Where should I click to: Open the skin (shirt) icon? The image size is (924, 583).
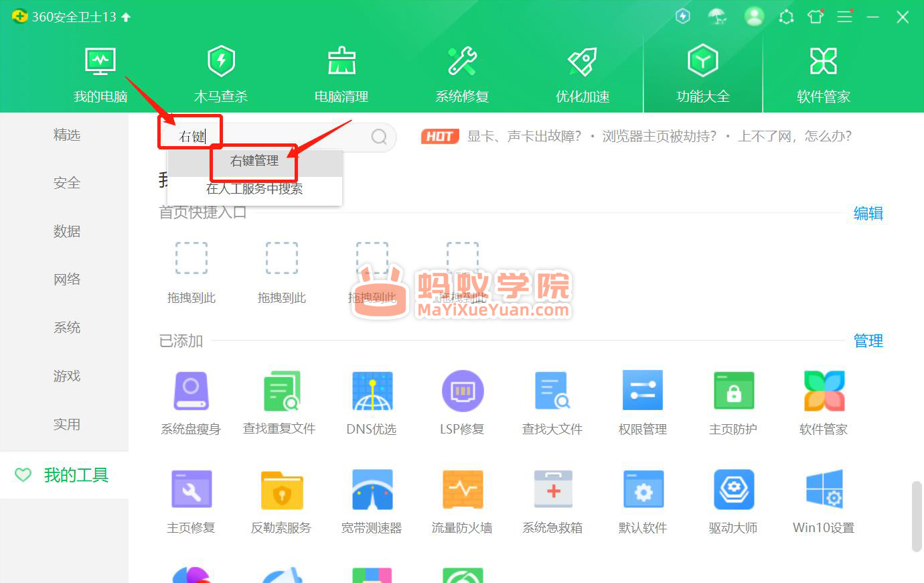pyautogui.click(x=816, y=17)
